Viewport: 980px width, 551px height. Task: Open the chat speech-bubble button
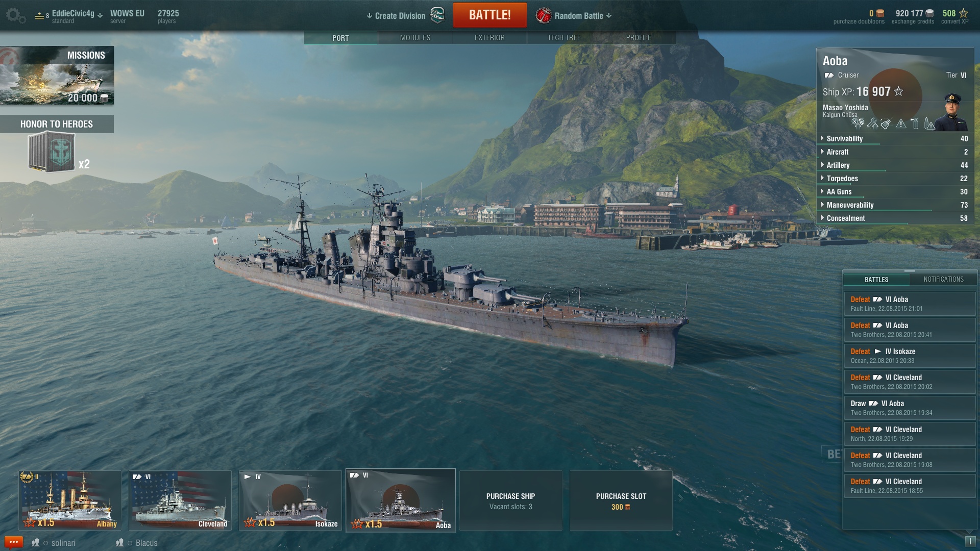pos(13,542)
